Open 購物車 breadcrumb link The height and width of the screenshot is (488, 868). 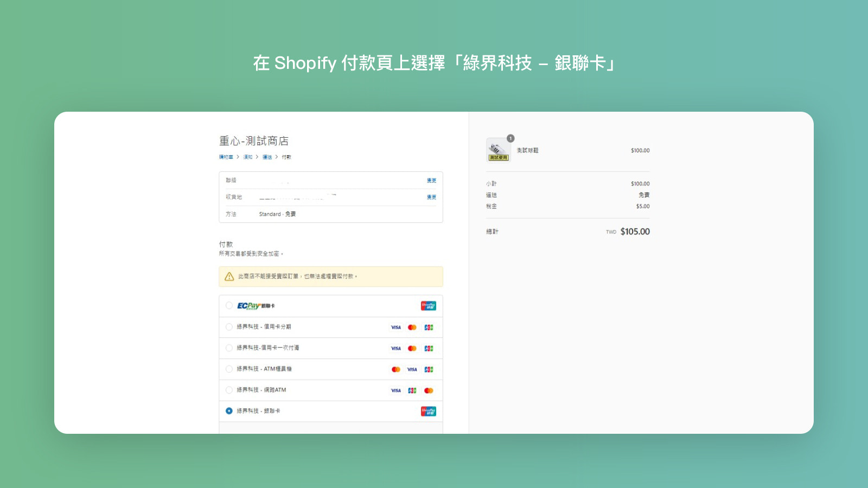[x=226, y=157]
